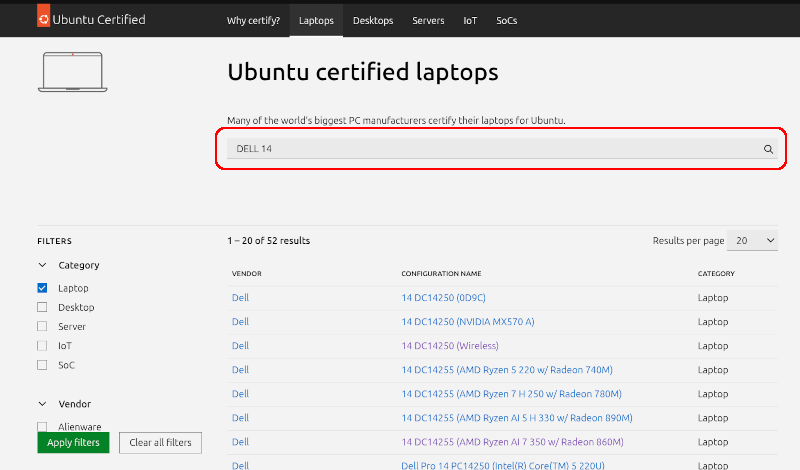
Task: Switch to the Laptops tab
Action: tap(316, 20)
